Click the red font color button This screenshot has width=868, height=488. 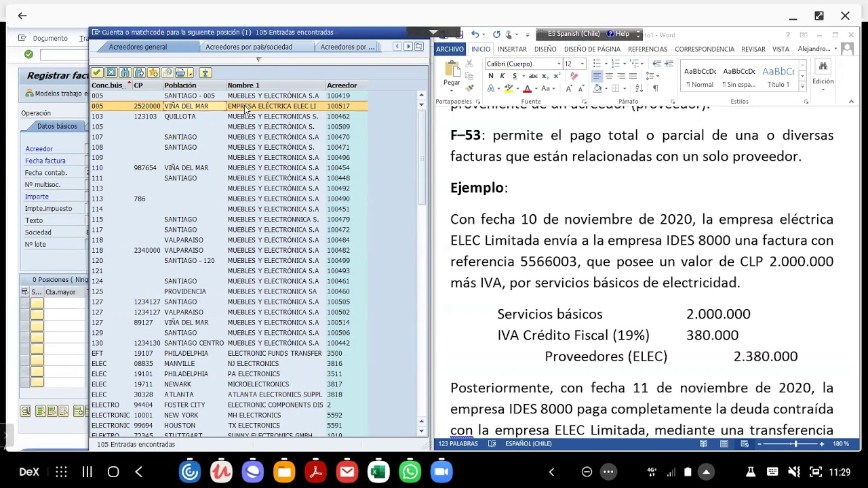(527, 89)
